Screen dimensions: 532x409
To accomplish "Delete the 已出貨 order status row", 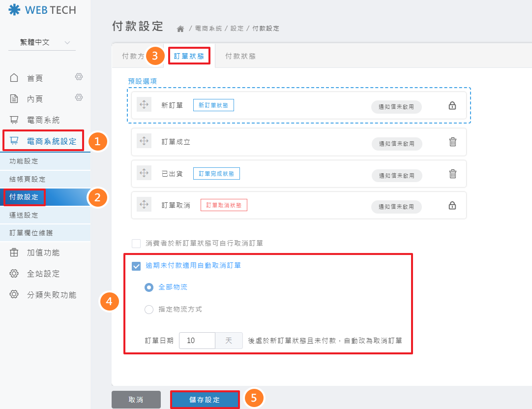I will pyautogui.click(x=453, y=173).
